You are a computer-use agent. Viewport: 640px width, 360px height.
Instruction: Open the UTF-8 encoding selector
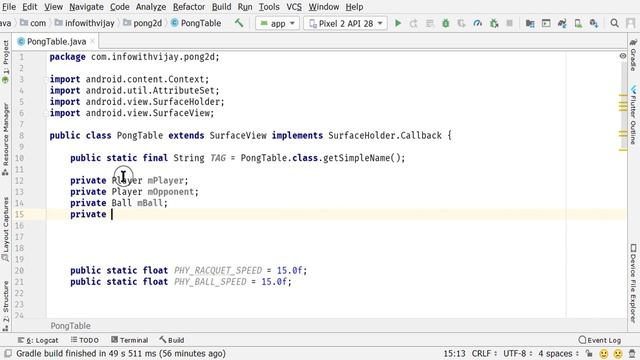click(517, 353)
